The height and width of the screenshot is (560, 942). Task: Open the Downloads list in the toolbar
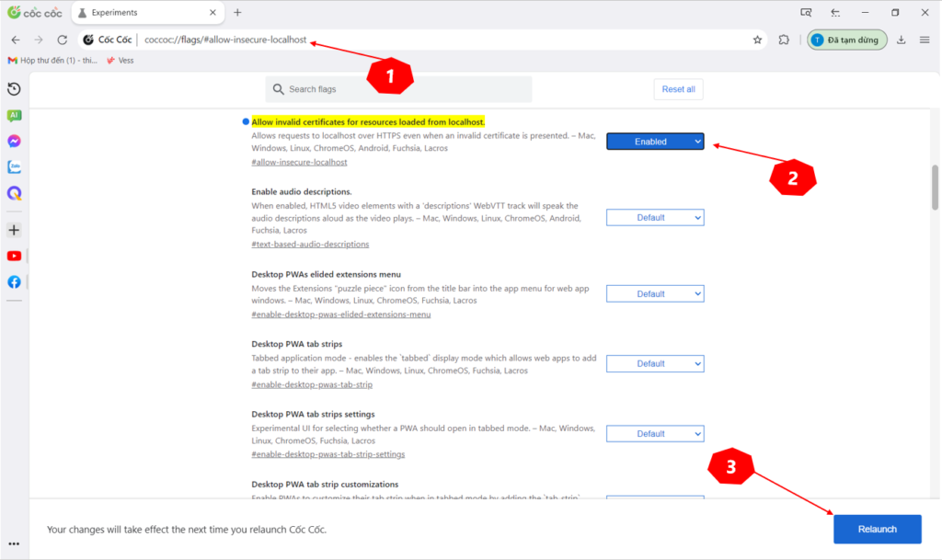tap(900, 40)
